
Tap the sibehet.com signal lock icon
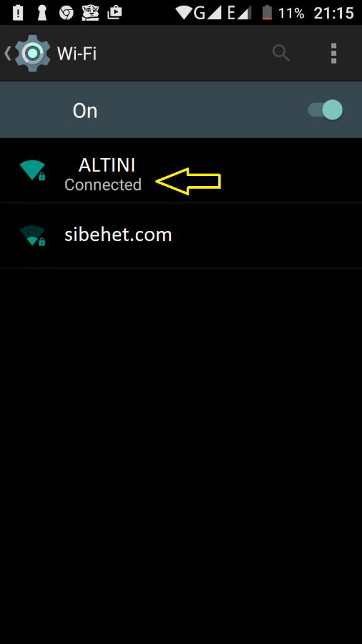(x=33, y=236)
